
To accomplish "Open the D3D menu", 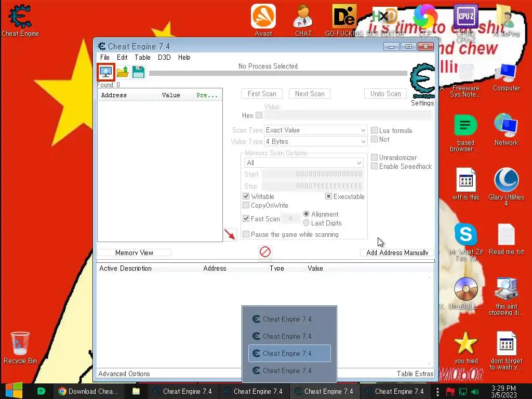I will point(164,57).
